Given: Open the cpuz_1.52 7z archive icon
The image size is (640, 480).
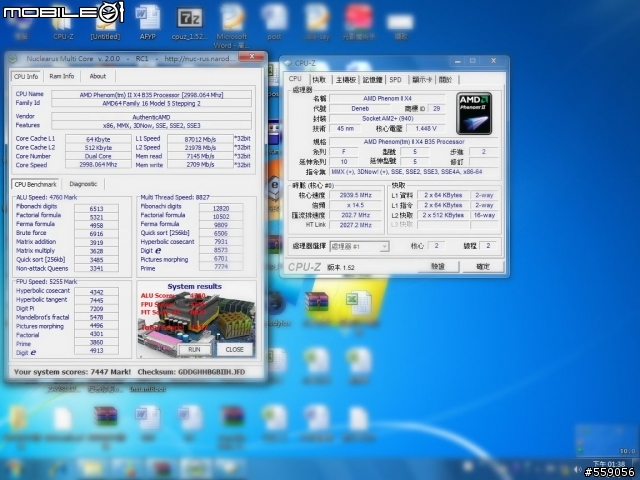Looking at the screenshot, I should (x=189, y=22).
